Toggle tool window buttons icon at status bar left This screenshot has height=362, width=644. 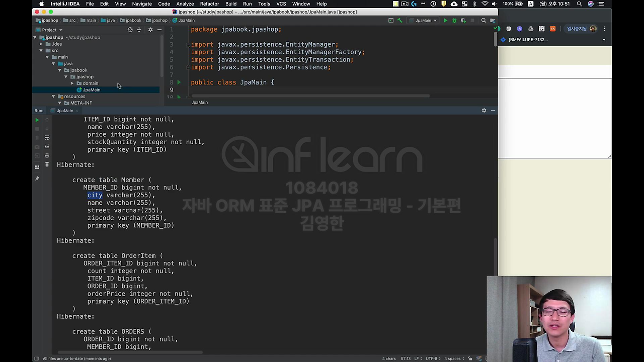coord(36,358)
